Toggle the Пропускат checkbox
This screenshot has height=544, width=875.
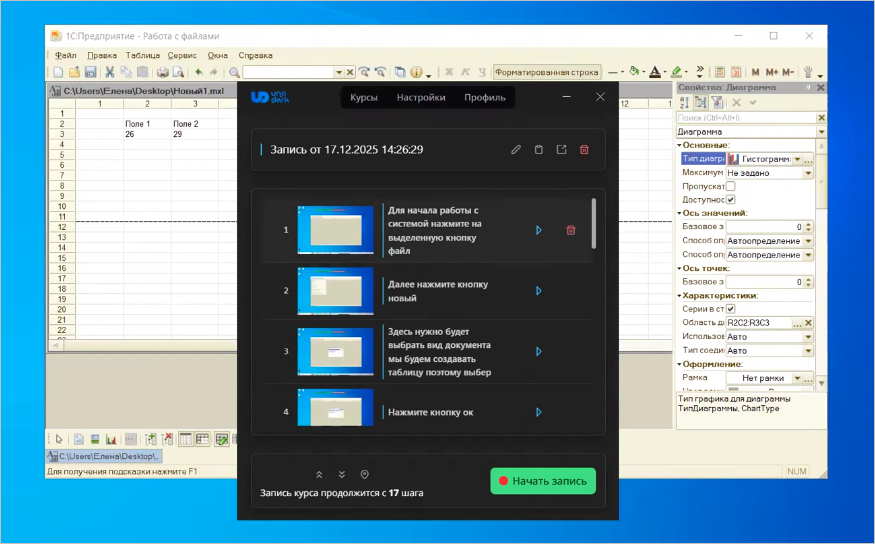click(730, 186)
